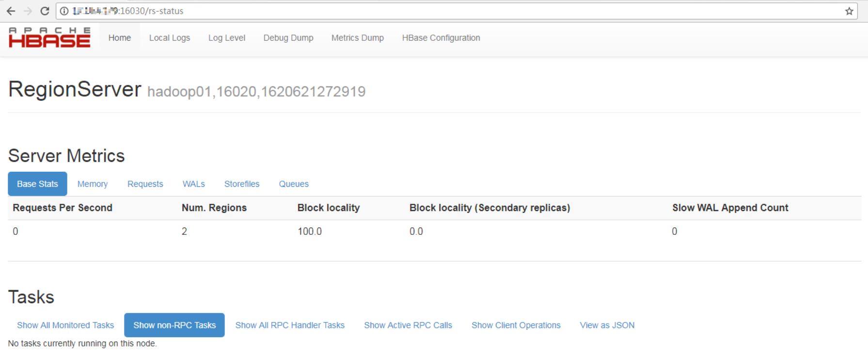Switch to the WALs metrics tab

[194, 184]
